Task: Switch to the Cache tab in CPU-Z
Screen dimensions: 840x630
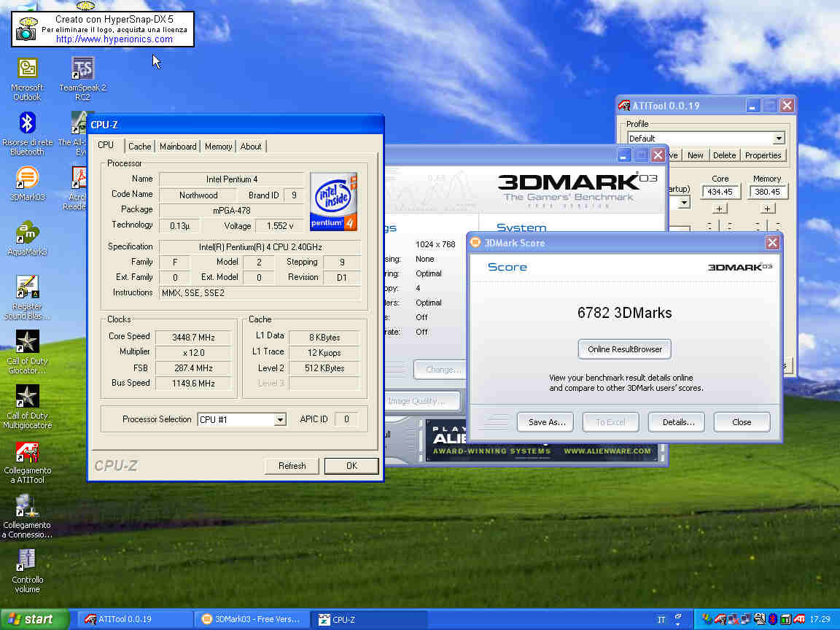Action: (x=140, y=147)
